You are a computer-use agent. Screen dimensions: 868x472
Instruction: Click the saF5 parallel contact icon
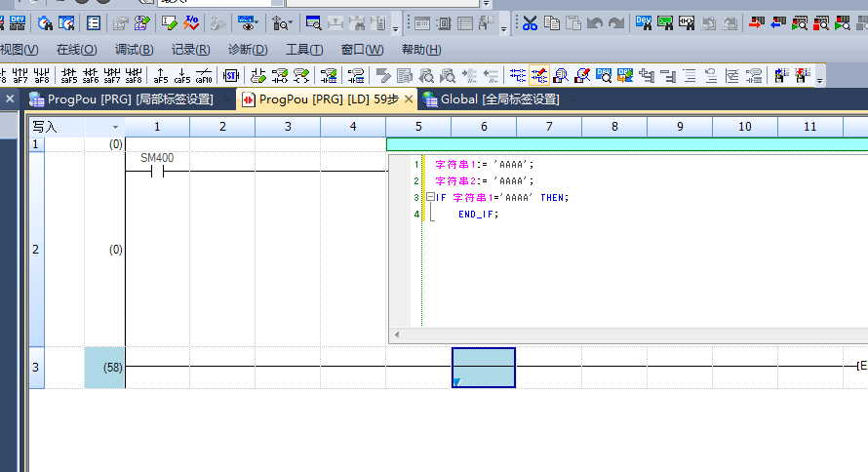coord(69,75)
